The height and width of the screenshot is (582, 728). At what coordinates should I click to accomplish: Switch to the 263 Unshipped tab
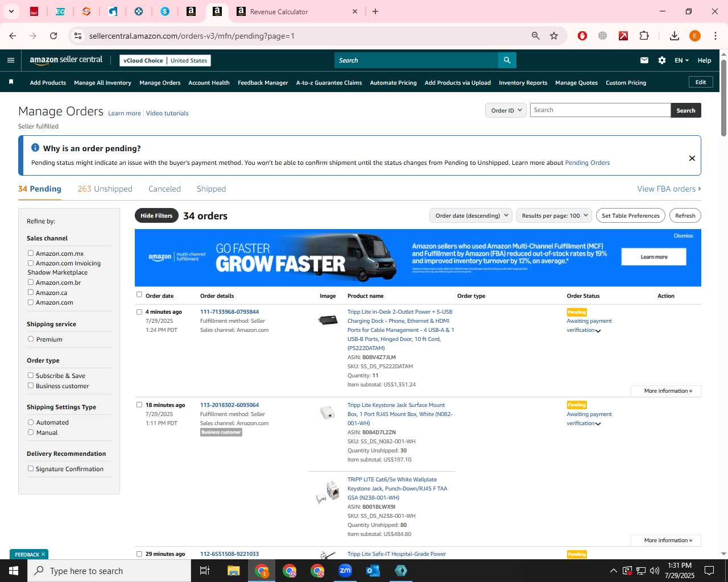pyautogui.click(x=105, y=189)
